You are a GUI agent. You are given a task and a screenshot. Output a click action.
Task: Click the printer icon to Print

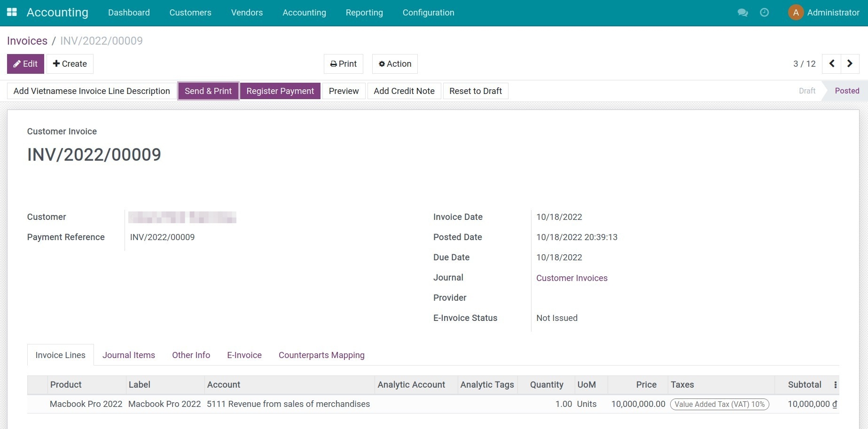click(x=334, y=63)
